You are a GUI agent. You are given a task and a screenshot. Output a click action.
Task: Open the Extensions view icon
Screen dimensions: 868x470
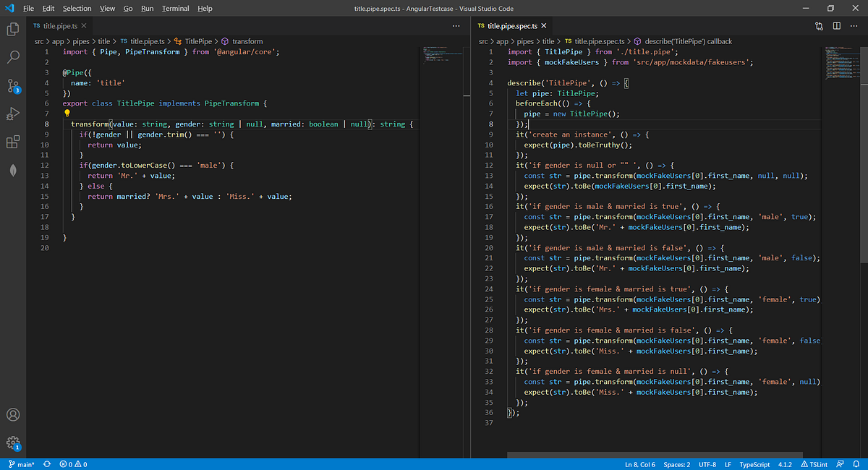(x=13, y=142)
